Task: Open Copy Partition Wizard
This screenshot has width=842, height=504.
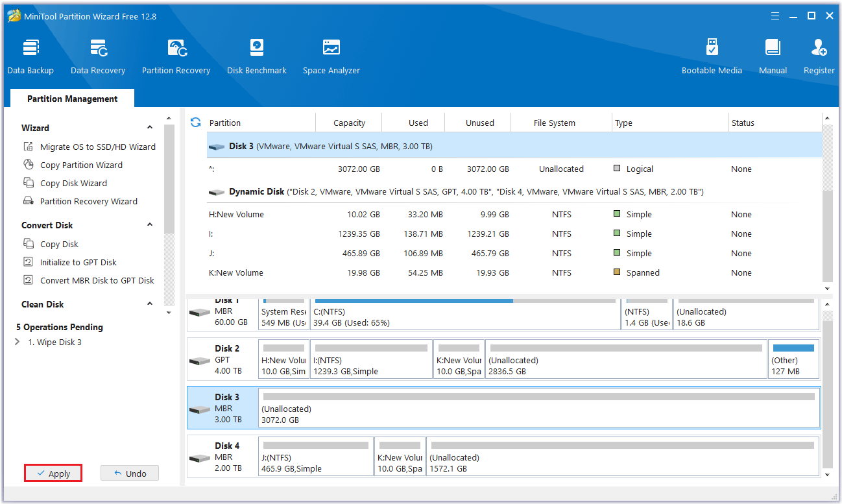Action: (x=81, y=165)
